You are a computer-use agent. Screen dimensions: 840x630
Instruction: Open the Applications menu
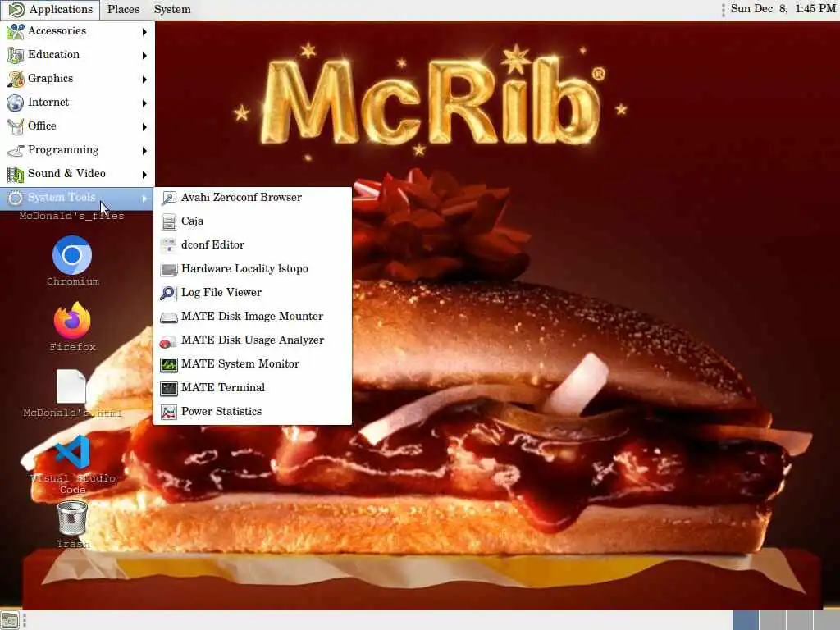50,9
